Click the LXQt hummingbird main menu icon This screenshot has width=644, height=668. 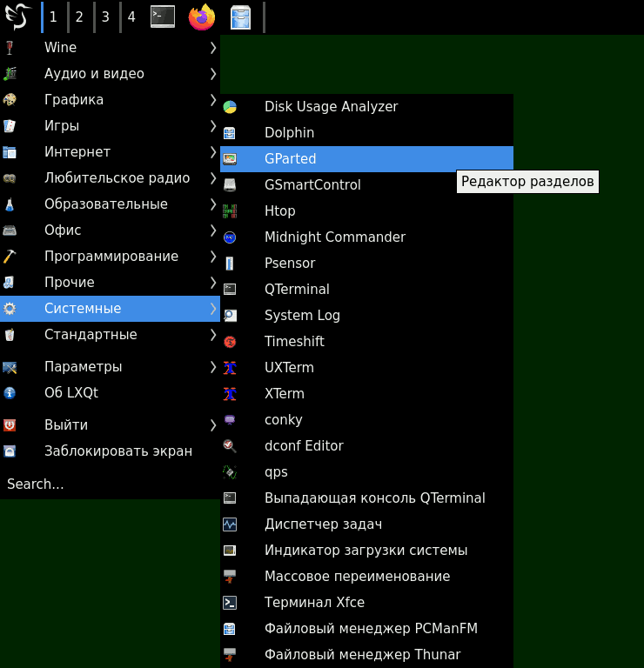[17, 17]
